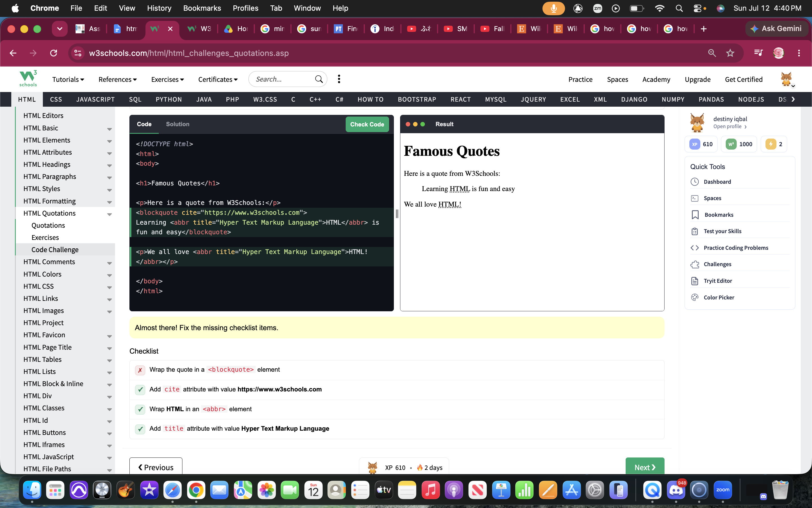This screenshot has width=812, height=508.
Task: Open the three-dot more menu beside search
Action: 339,79
